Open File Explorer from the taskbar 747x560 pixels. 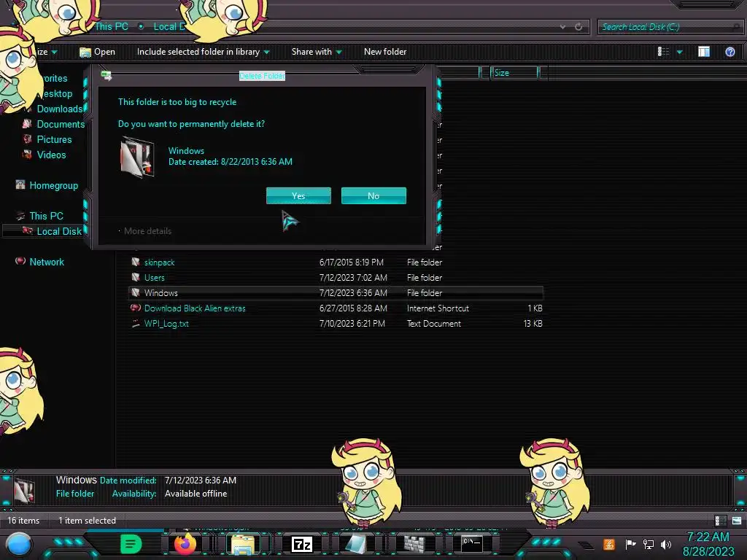click(x=242, y=544)
